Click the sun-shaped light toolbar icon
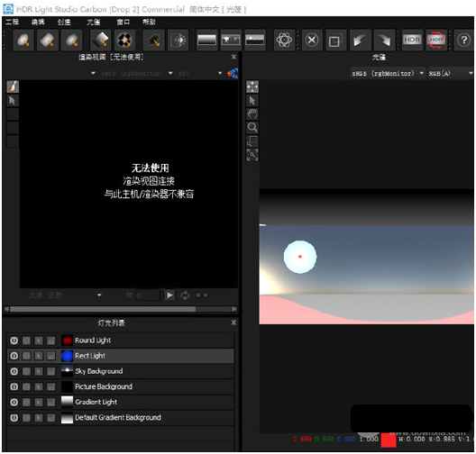476x454 pixels. point(178,40)
